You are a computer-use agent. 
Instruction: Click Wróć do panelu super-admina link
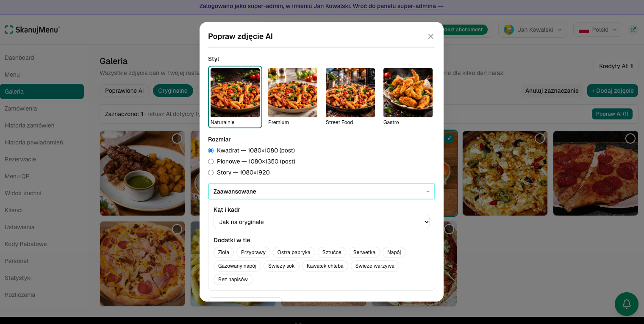[398, 6]
